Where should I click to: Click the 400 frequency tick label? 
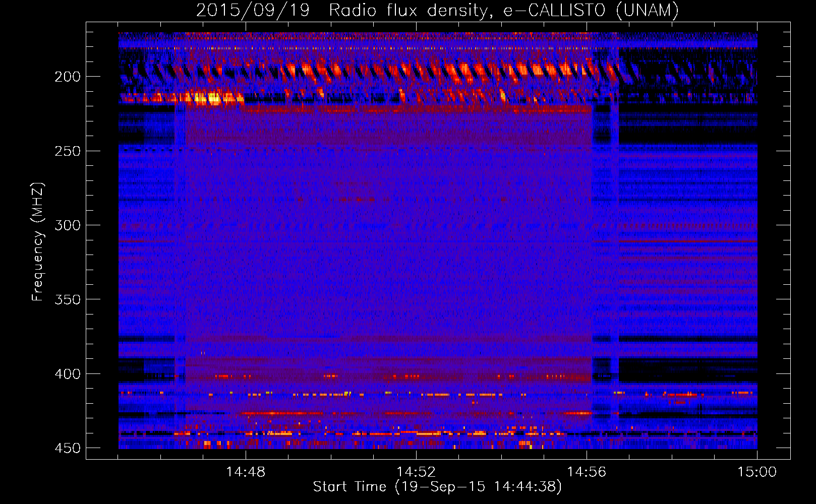(x=67, y=374)
